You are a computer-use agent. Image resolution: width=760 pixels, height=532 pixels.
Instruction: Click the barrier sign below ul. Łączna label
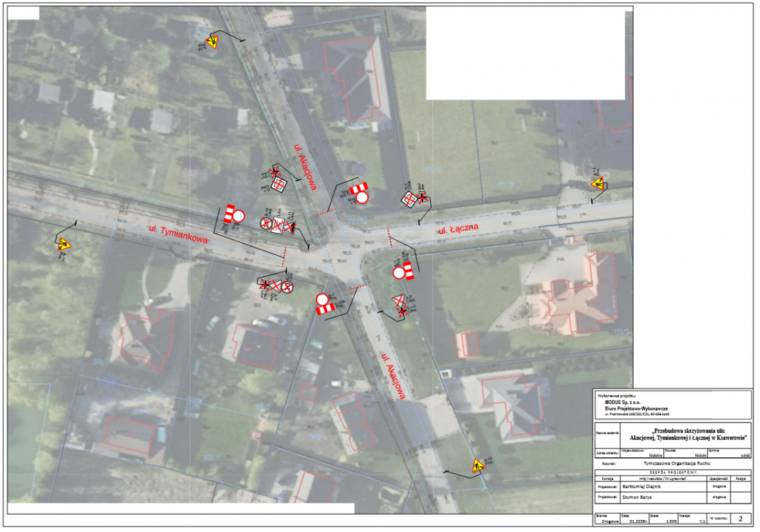click(x=403, y=271)
